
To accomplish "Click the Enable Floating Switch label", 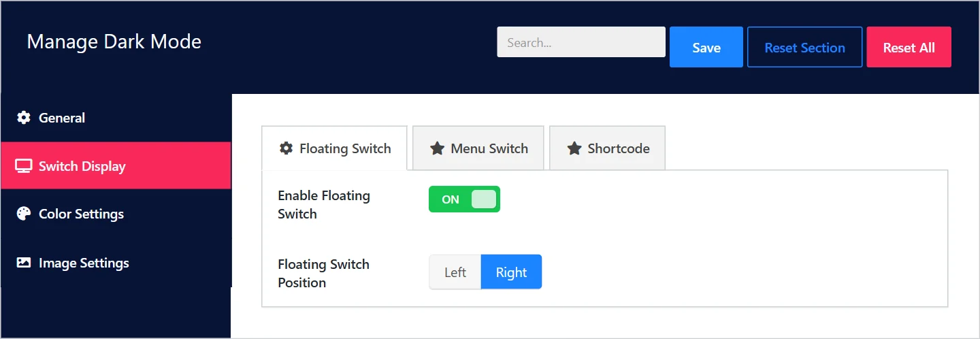I will pos(324,205).
